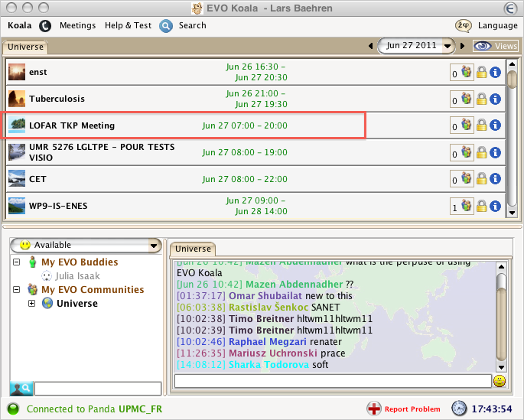The image size is (524, 420).
Task: Click the enst meeting thumbnail
Action: point(17,72)
